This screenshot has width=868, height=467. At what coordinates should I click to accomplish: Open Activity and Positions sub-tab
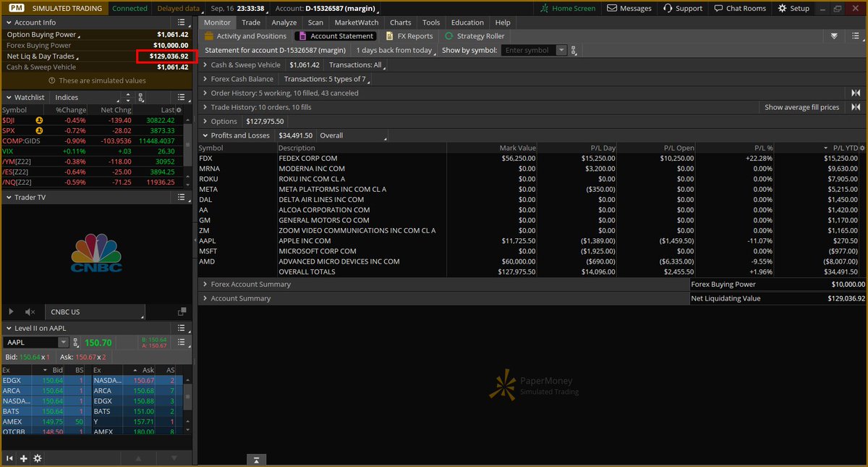pos(245,35)
